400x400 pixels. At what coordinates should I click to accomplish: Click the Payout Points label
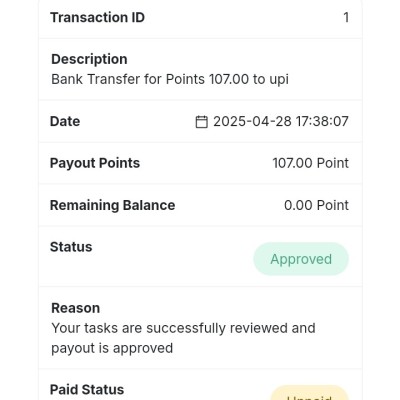(x=95, y=163)
